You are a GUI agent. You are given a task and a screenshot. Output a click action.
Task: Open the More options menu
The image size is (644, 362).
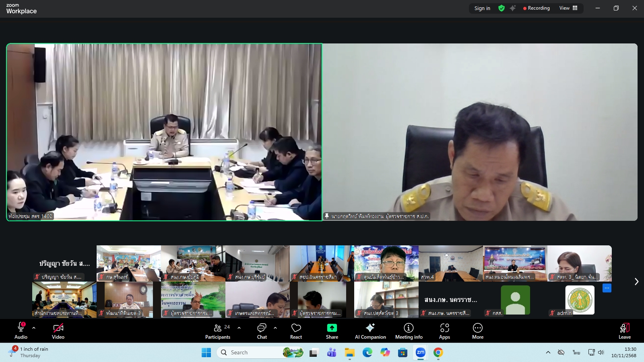477,331
